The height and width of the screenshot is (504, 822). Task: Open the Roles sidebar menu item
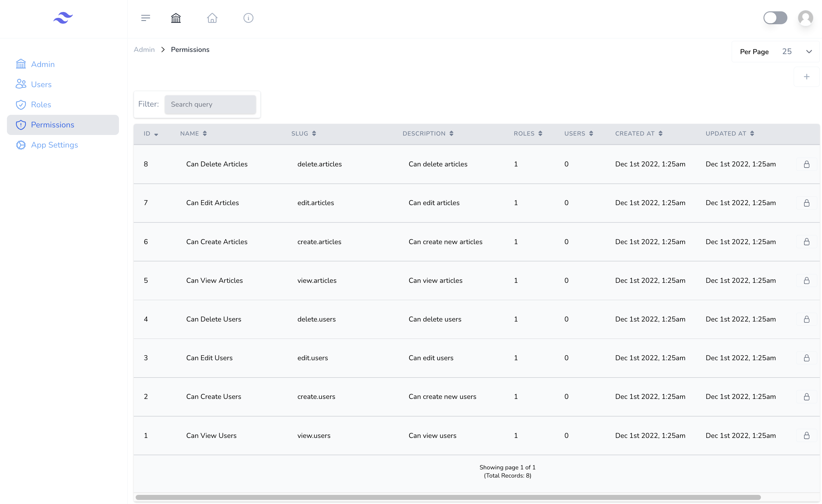[x=41, y=105]
